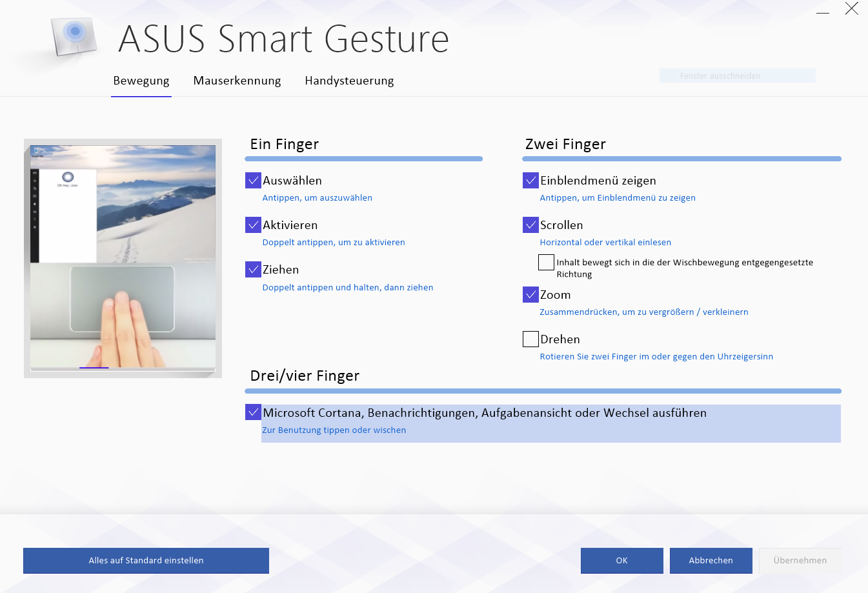This screenshot has width=868, height=593.
Task: Click 'Horizontal oder vertikal einlesen' link
Action: [605, 243]
